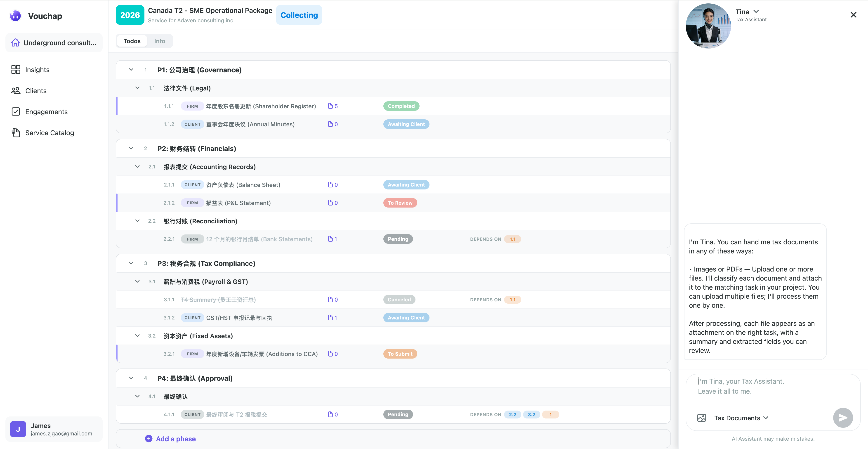
Task: Collapse the P1 Governance phase
Action: pyautogui.click(x=131, y=70)
